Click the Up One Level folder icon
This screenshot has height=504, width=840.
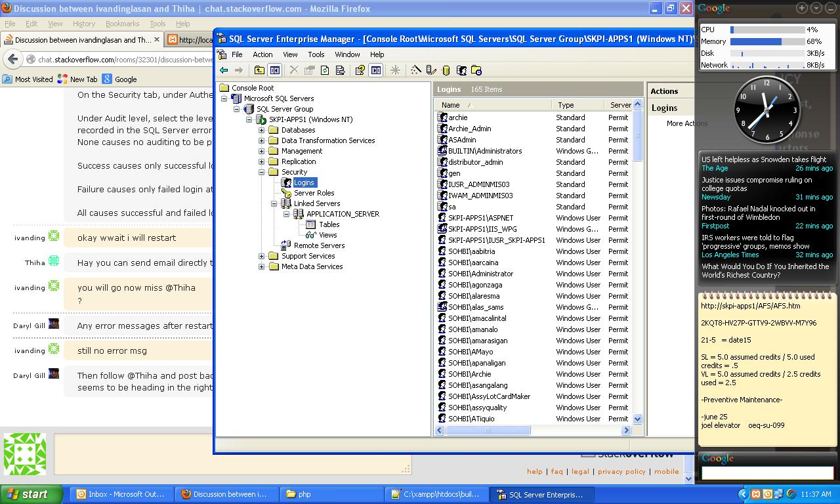[x=259, y=70]
